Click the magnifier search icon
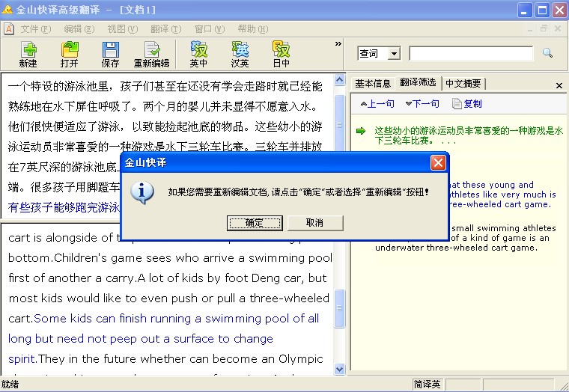The width and height of the screenshot is (569, 392). 547,53
